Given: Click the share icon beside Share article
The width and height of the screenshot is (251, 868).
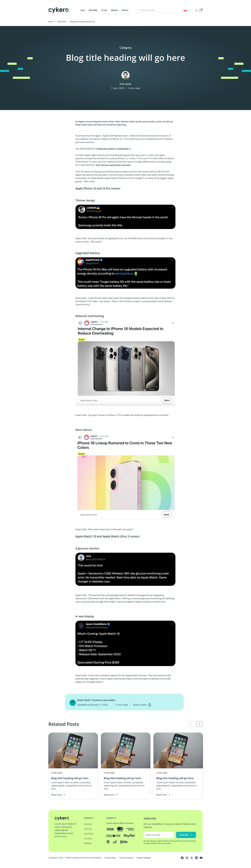Looking at the screenshot, I should pyautogui.click(x=150, y=705).
